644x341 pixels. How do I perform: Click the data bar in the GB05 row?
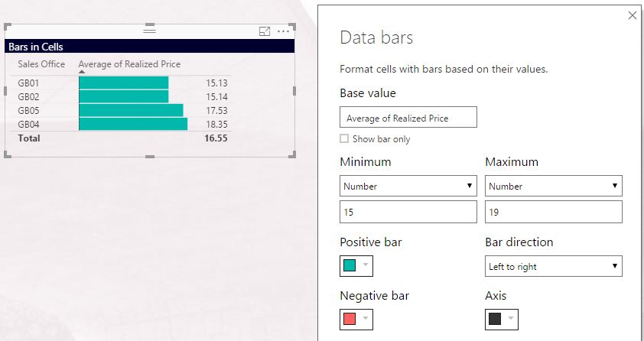pos(131,110)
